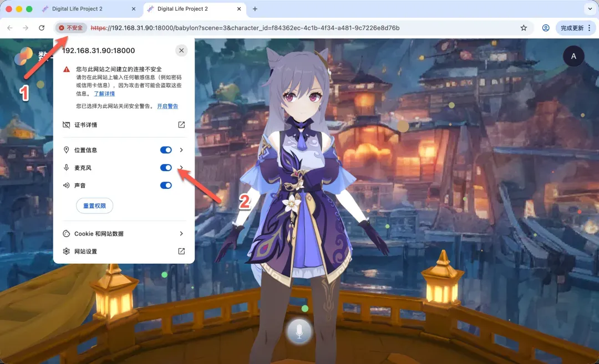Click the 重置权限 reset permissions button
599x364 pixels.
tap(94, 206)
